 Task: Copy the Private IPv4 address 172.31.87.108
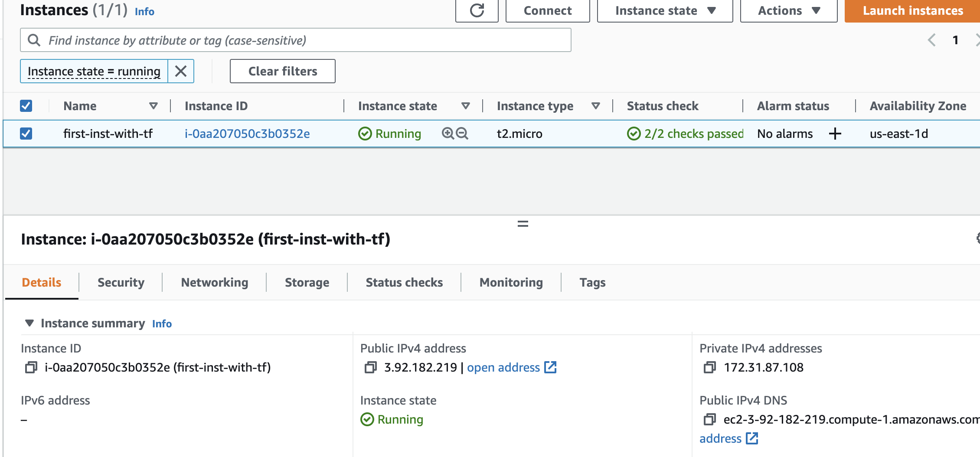point(709,368)
